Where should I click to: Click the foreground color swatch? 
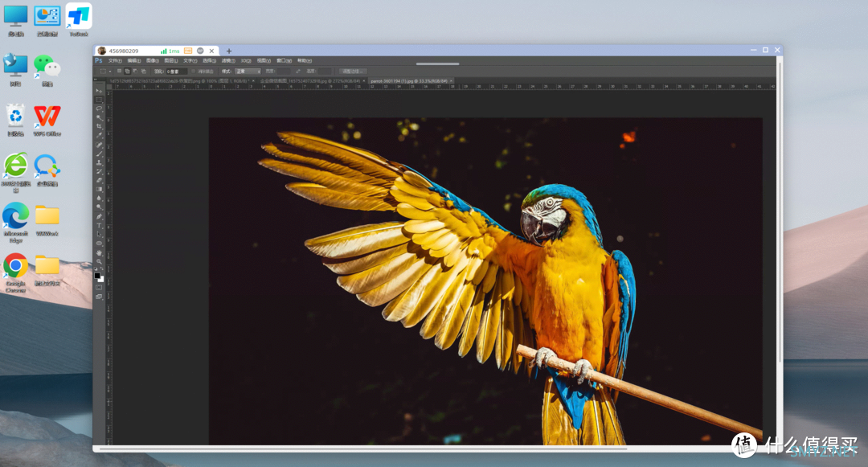(x=97, y=276)
